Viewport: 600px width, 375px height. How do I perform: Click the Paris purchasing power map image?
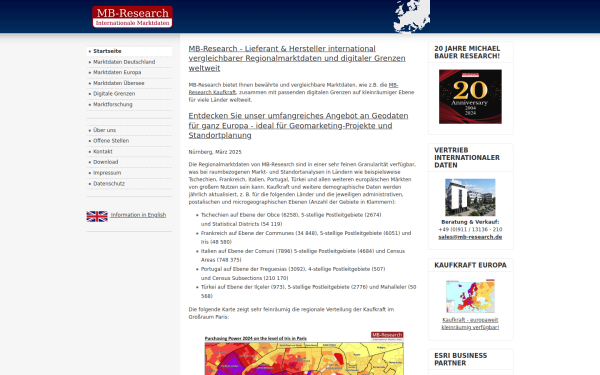(304, 353)
